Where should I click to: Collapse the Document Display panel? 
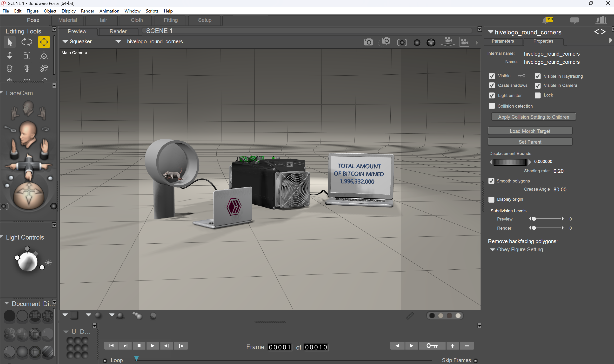pos(7,303)
